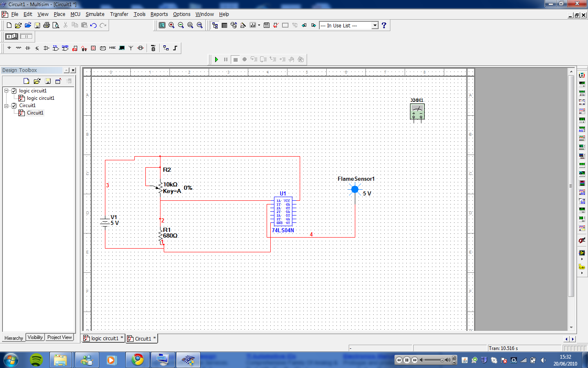
Task: Open the Database Manager icon
Action: 234,25
